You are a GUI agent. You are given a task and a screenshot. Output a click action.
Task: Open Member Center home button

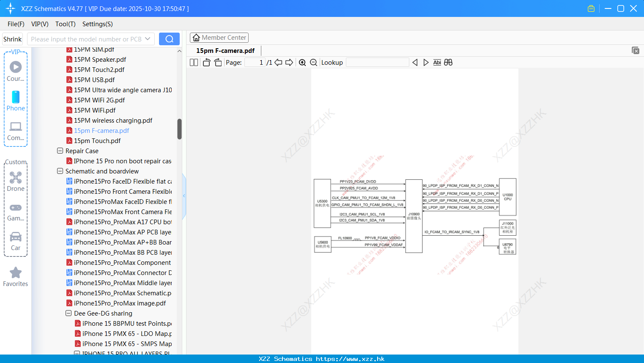(x=219, y=38)
